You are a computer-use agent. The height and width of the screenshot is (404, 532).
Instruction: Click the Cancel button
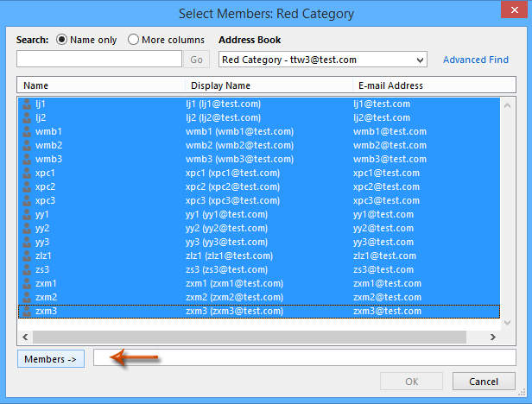[x=484, y=382]
